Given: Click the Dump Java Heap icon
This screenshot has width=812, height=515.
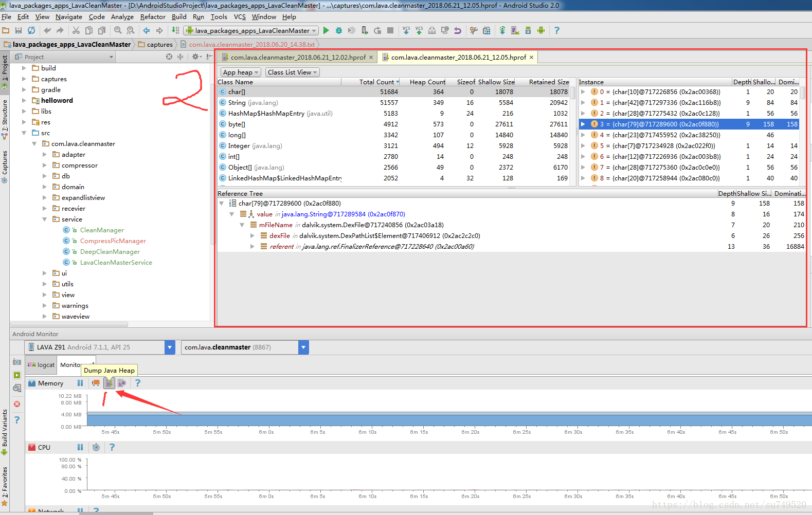Looking at the screenshot, I should (109, 383).
